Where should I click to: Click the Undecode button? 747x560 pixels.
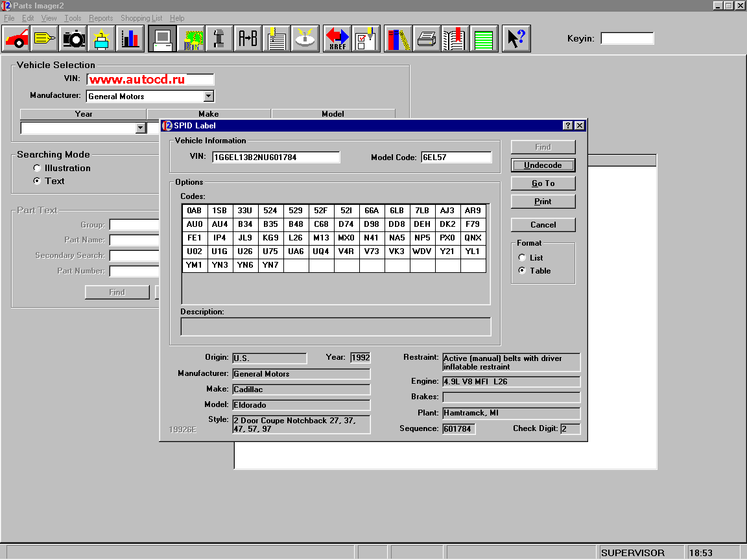[x=543, y=165]
